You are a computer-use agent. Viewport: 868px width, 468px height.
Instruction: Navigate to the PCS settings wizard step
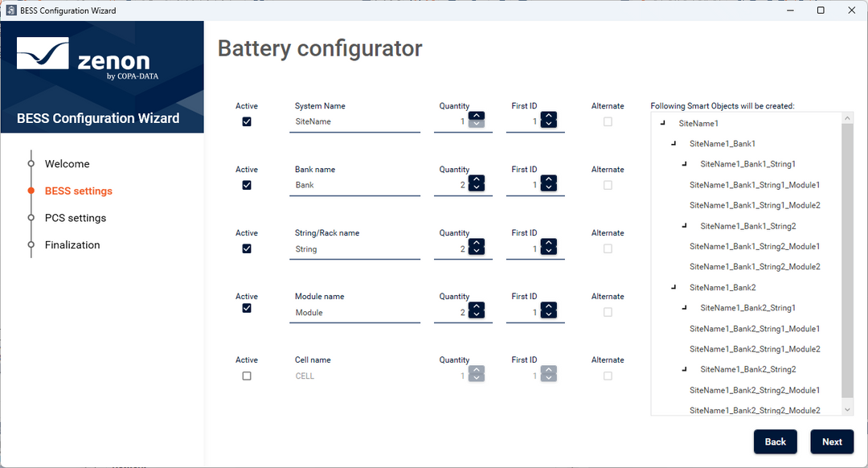point(74,217)
